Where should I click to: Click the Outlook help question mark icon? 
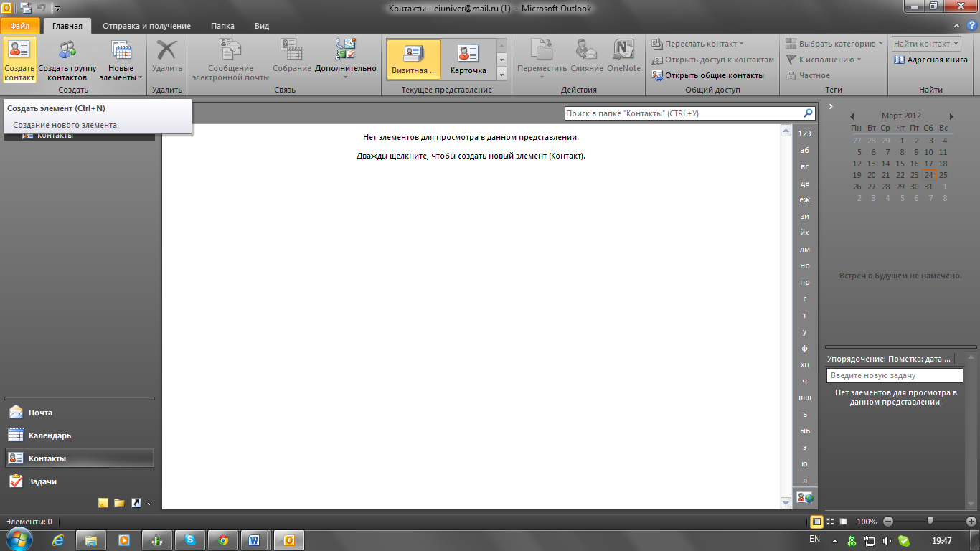pos(972,25)
